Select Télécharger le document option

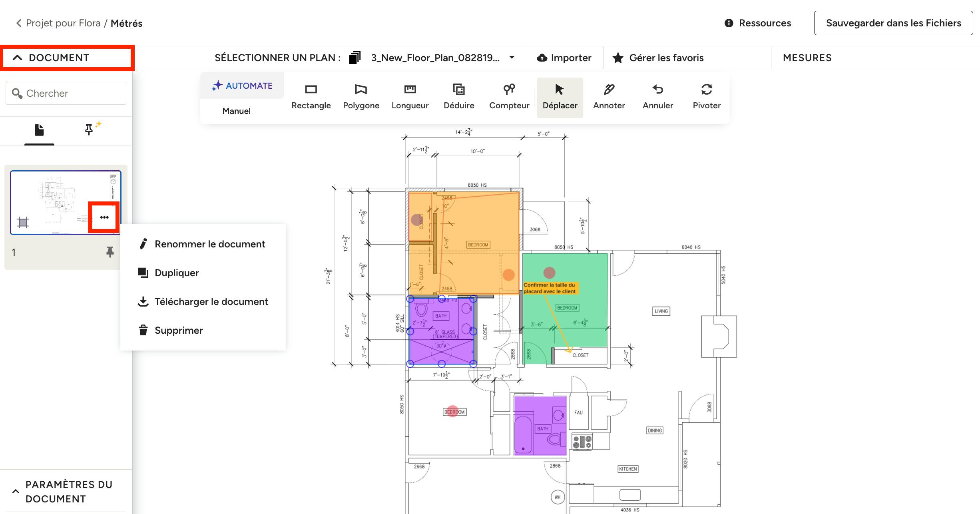[x=211, y=302]
